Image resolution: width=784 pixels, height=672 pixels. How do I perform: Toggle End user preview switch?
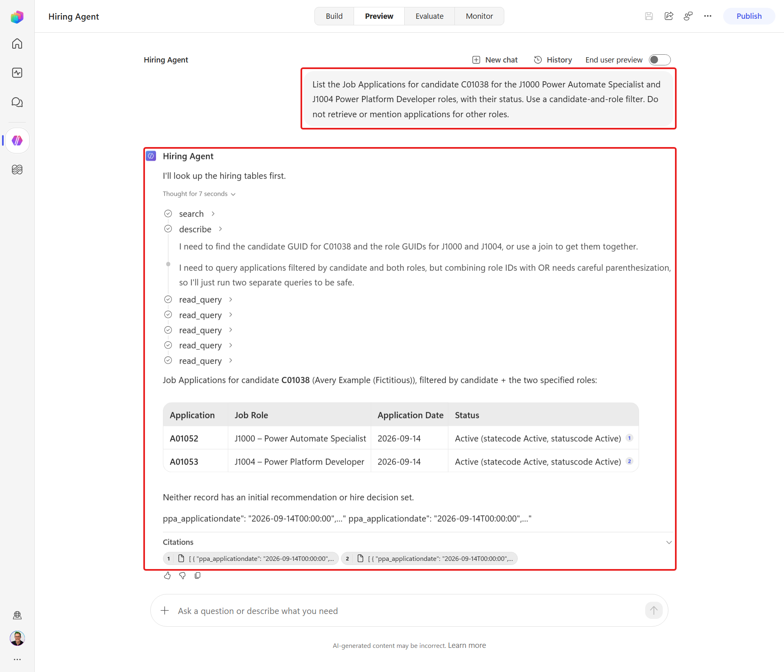coord(660,60)
